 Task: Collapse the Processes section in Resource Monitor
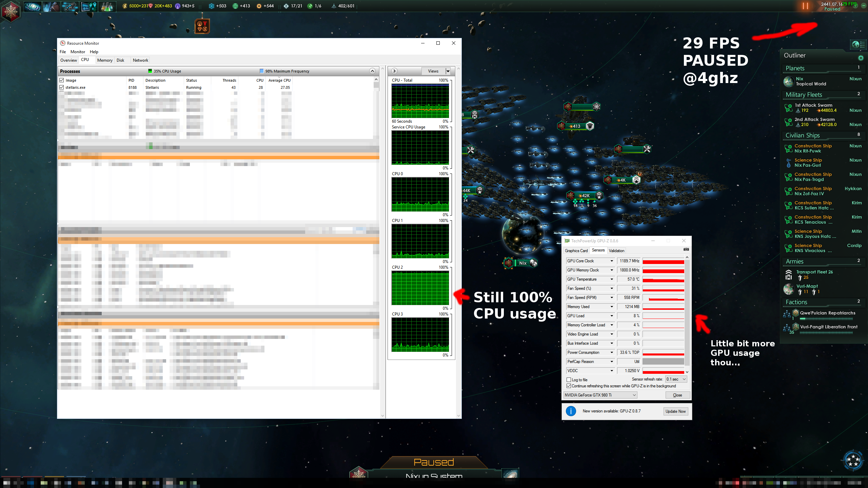372,71
